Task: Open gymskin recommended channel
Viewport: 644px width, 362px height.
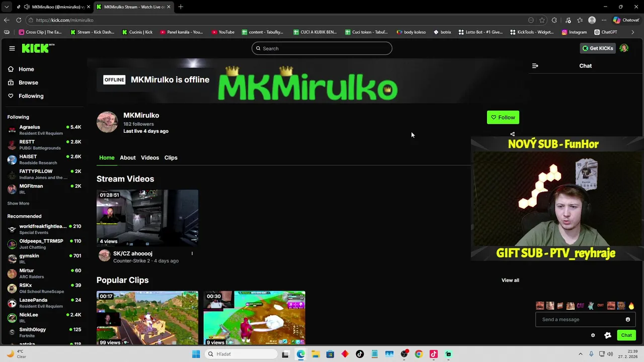Action: click(44, 259)
